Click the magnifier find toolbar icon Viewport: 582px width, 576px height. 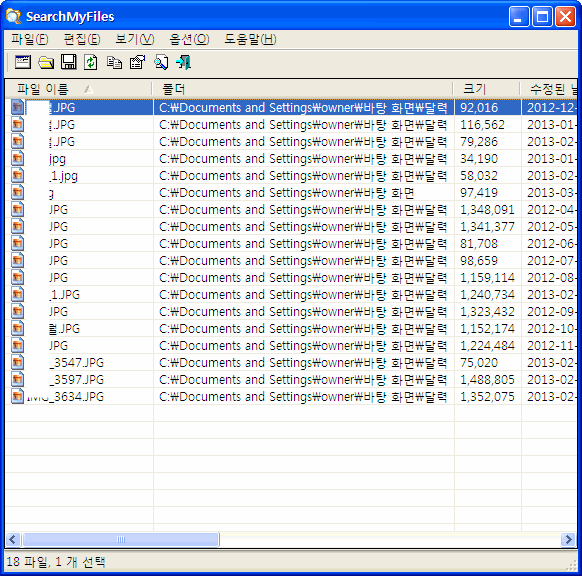161,62
